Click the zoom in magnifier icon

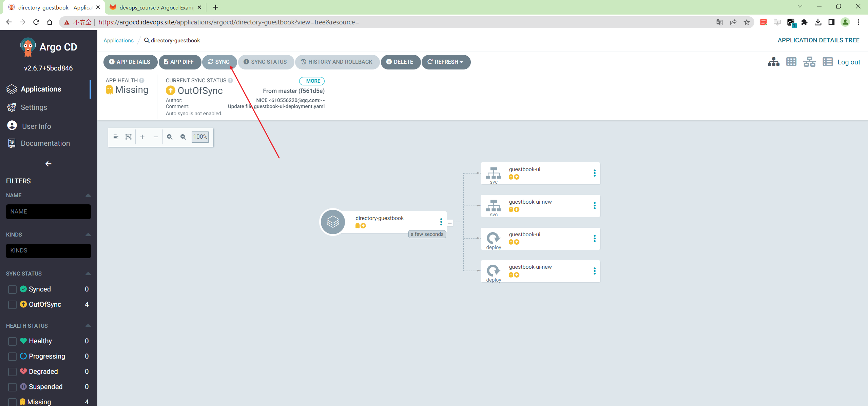170,137
